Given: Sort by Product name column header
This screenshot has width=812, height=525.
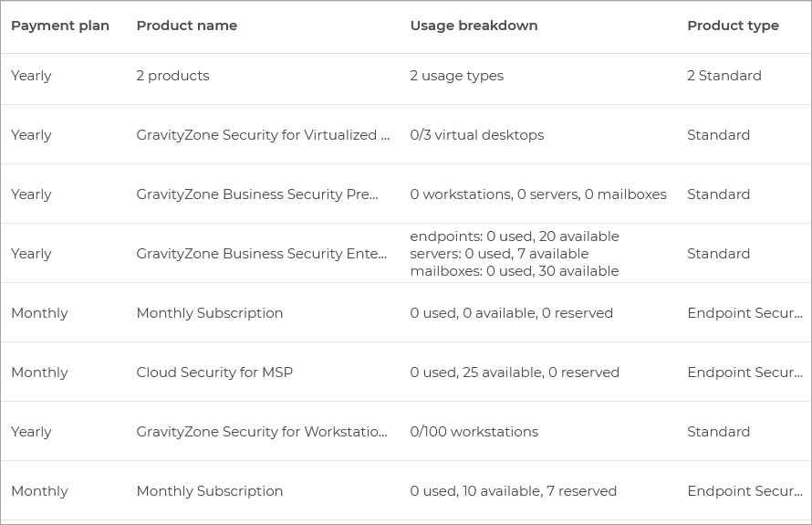Looking at the screenshot, I should click(x=186, y=26).
